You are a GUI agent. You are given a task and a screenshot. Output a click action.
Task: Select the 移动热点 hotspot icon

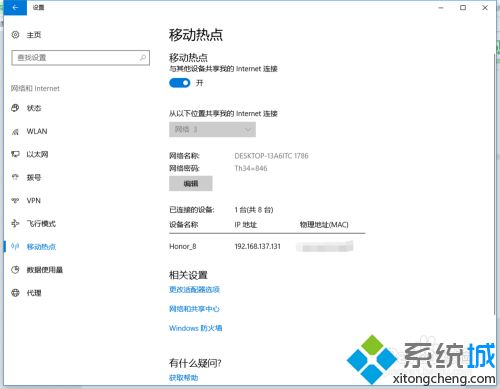click(x=15, y=247)
